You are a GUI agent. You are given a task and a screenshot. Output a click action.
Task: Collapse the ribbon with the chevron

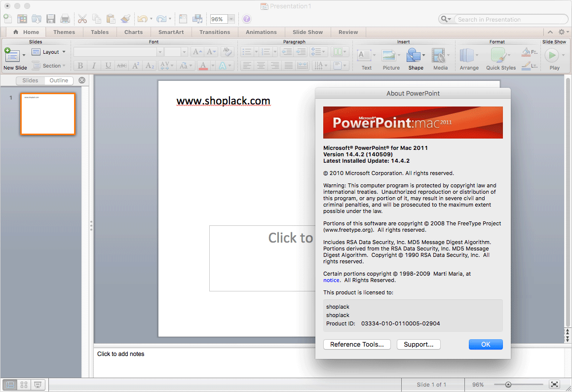coord(550,32)
